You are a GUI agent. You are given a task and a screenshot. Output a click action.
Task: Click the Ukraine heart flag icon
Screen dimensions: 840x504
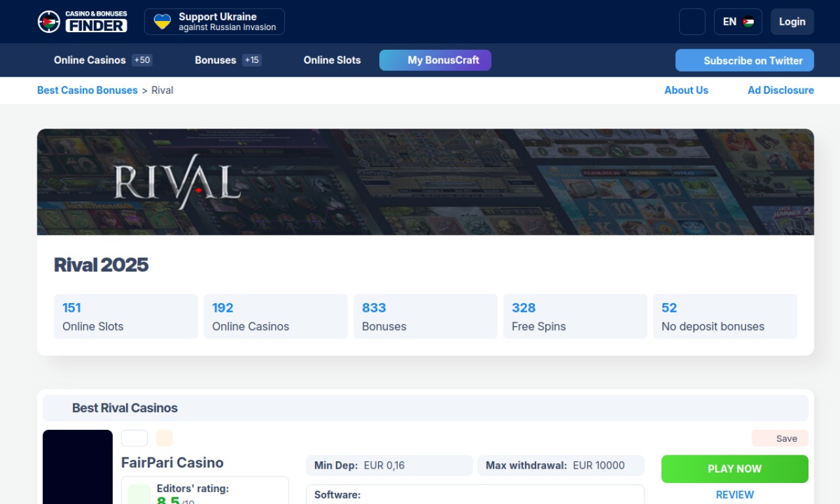[x=162, y=22]
